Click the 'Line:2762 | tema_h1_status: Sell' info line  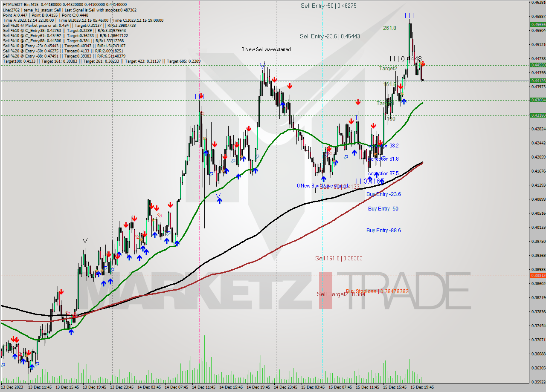[x=70, y=10]
